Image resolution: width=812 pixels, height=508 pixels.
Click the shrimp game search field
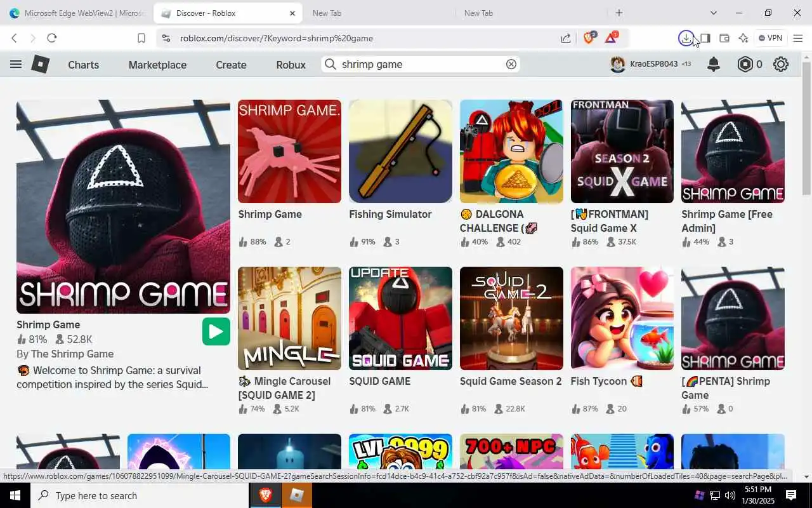point(421,64)
